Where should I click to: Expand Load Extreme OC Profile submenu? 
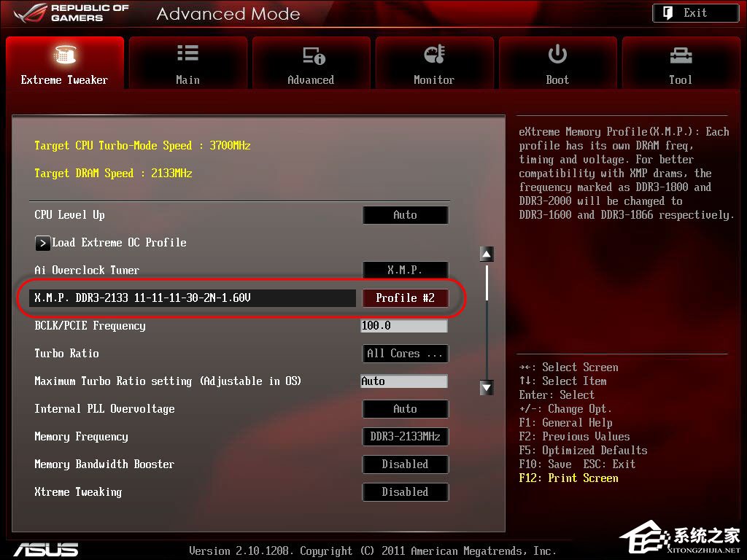[42, 243]
